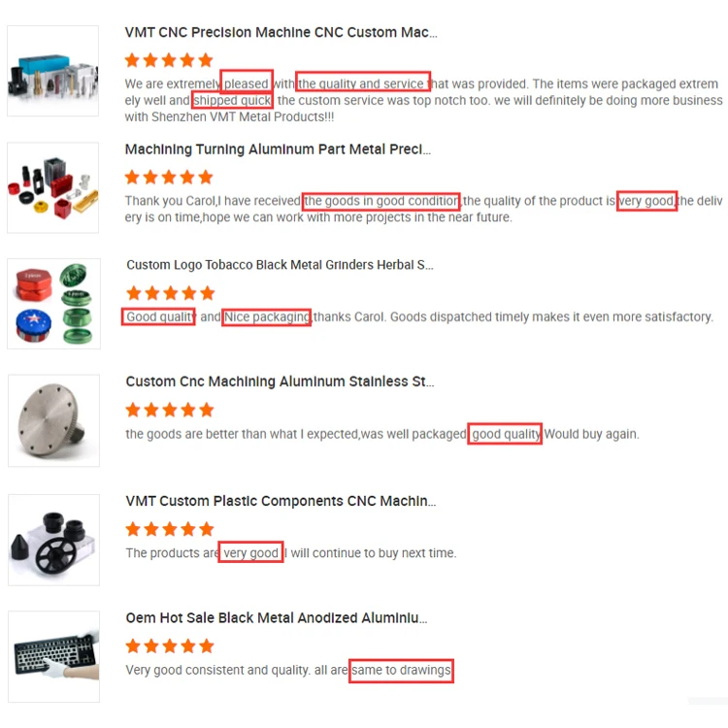Image resolution: width=728 pixels, height=728 pixels.
Task: Open 'Custom Logo Tobacco Black Metal Grinders' link
Action: coord(280,265)
